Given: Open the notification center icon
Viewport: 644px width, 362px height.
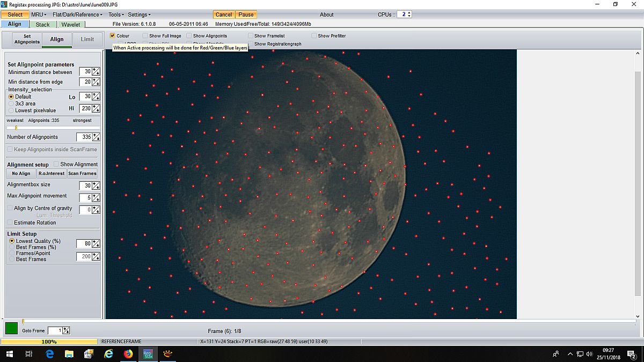Looking at the screenshot, I should click(x=632, y=354).
